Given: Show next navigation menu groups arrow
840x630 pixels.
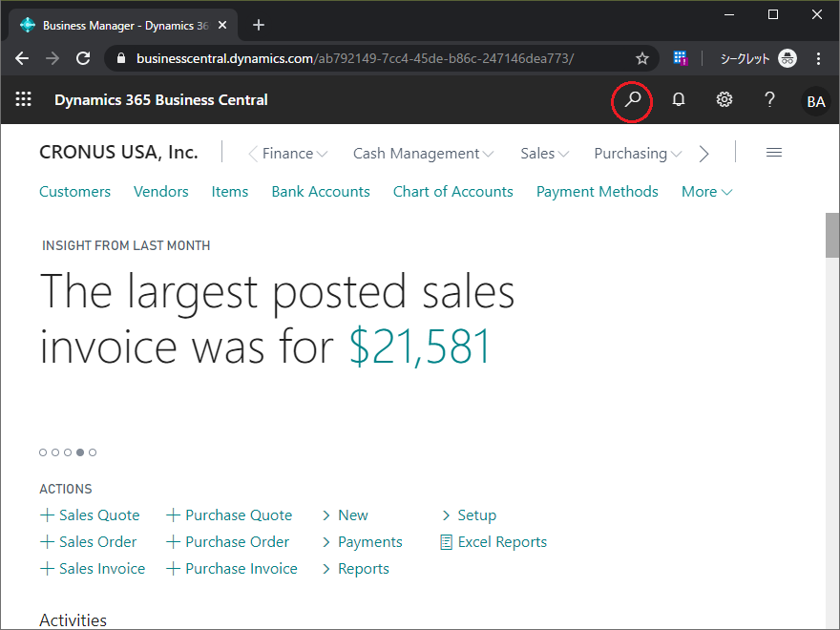Looking at the screenshot, I should pos(703,154).
